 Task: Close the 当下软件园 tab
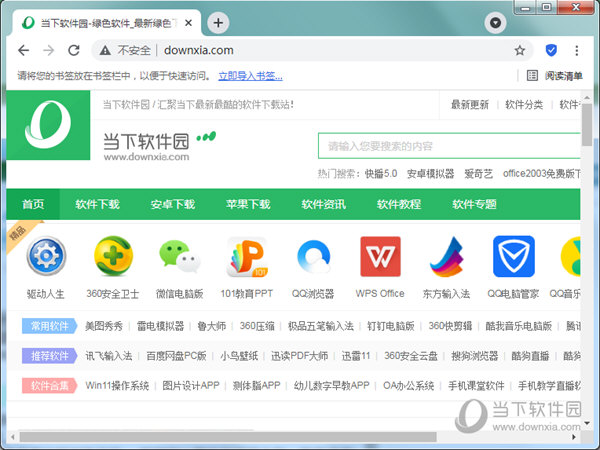188,23
